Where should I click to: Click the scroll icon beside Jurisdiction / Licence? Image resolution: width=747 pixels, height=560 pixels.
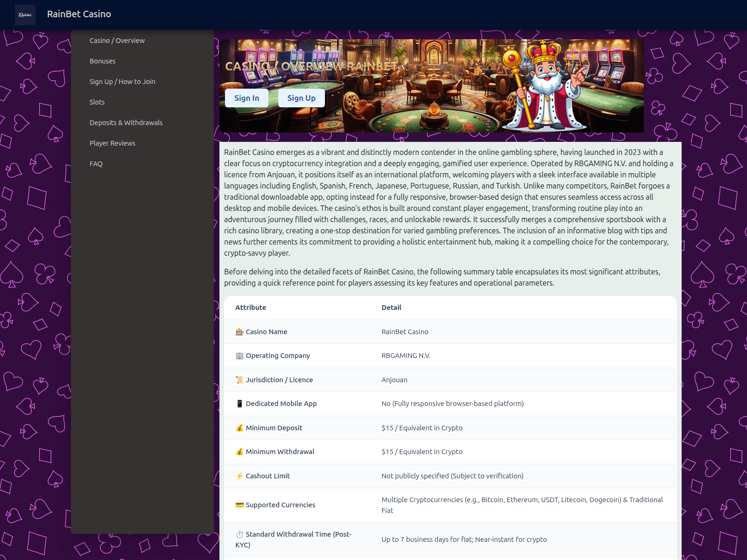pyautogui.click(x=240, y=380)
